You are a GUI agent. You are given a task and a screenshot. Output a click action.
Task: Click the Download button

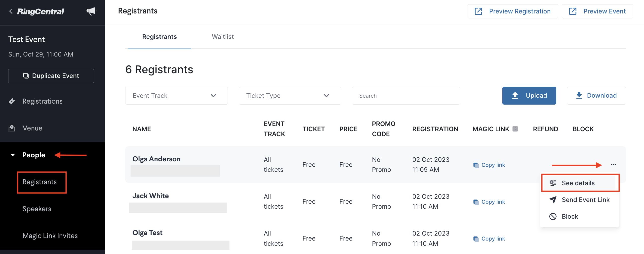[x=596, y=96]
